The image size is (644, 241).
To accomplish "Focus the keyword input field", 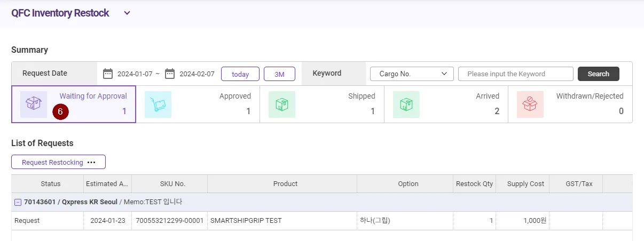I will 515,74.
